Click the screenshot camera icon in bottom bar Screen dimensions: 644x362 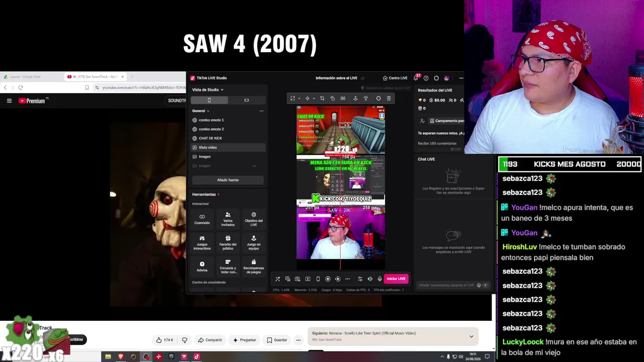tap(297, 279)
